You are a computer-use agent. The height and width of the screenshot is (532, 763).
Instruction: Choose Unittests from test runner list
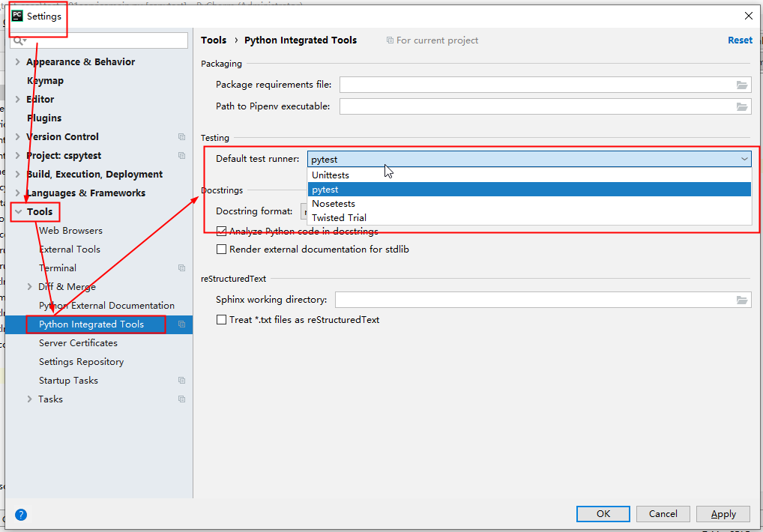529,175
